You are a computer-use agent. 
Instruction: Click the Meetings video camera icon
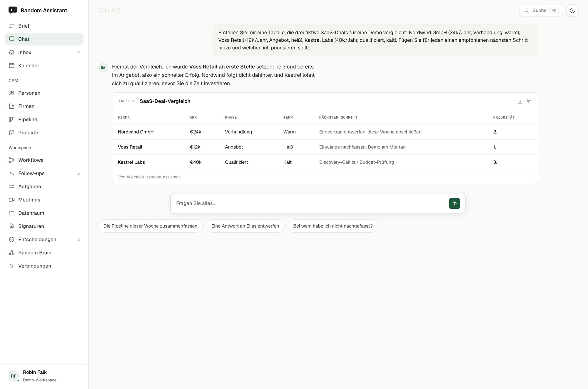(x=12, y=200)
